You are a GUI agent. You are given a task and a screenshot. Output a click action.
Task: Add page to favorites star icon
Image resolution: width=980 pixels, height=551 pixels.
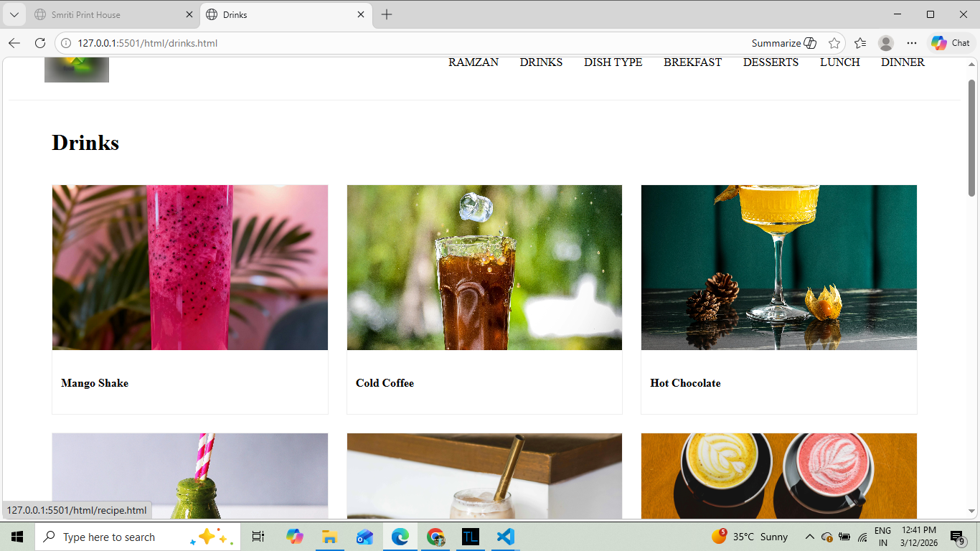point(834,43)
